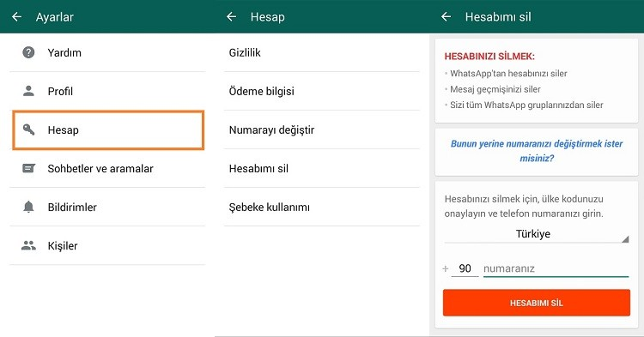This screenshot has width=644, height=337.
Task: Click the Yardım question mark icon
Action: coord(28,52)
